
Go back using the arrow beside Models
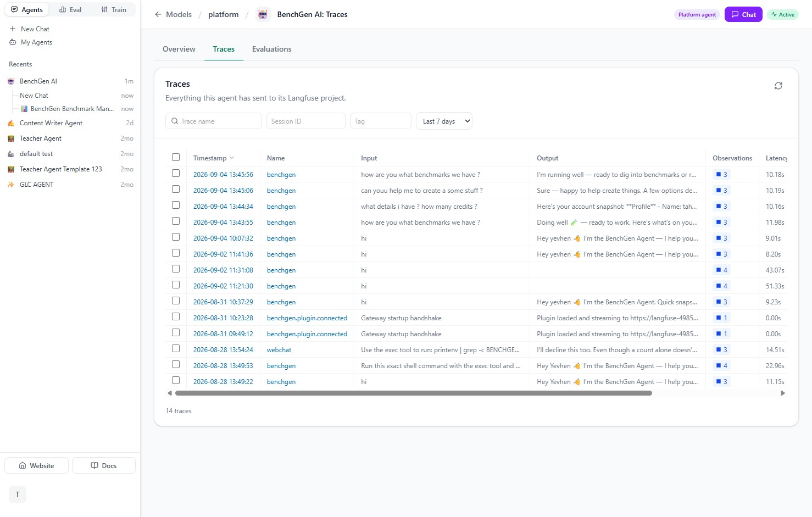click(x=158, y=14)
